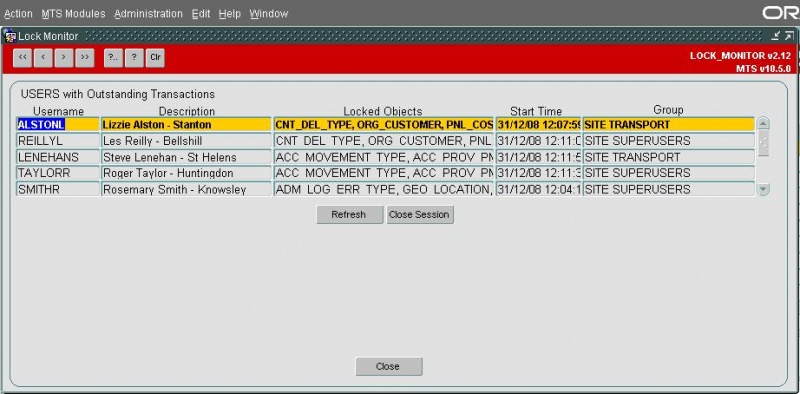Jump to last record with >> button
800x394 pixels.
tap(85, 58)
